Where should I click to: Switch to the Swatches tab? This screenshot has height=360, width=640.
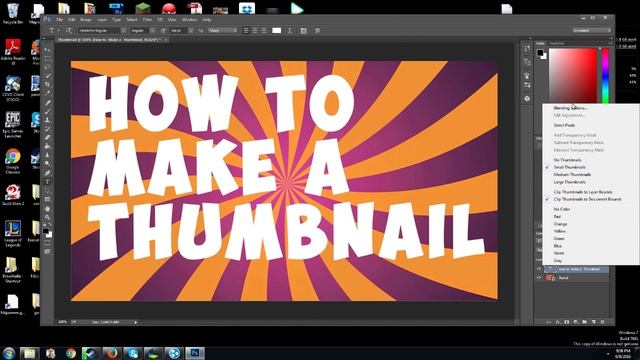(557, 43)
